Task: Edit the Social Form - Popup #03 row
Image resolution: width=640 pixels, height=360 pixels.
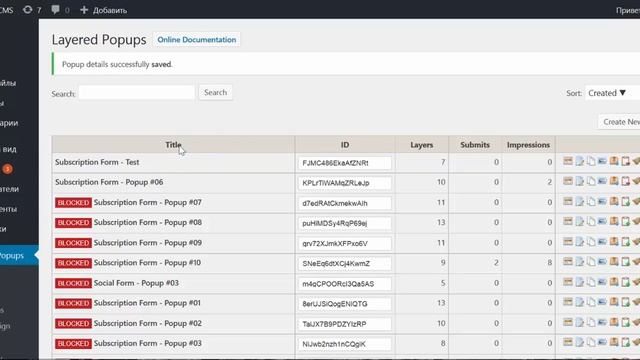Action: (x=580, y=282)
